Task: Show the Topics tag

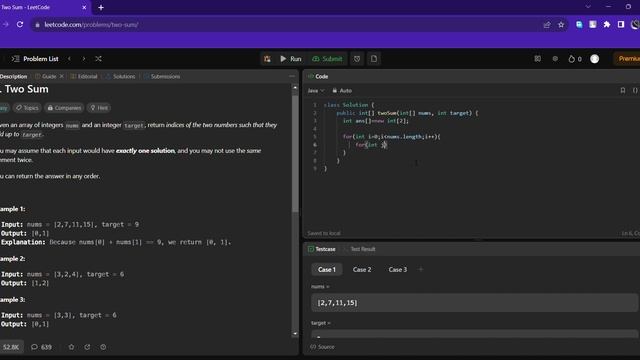Action: tap(27, 108)
